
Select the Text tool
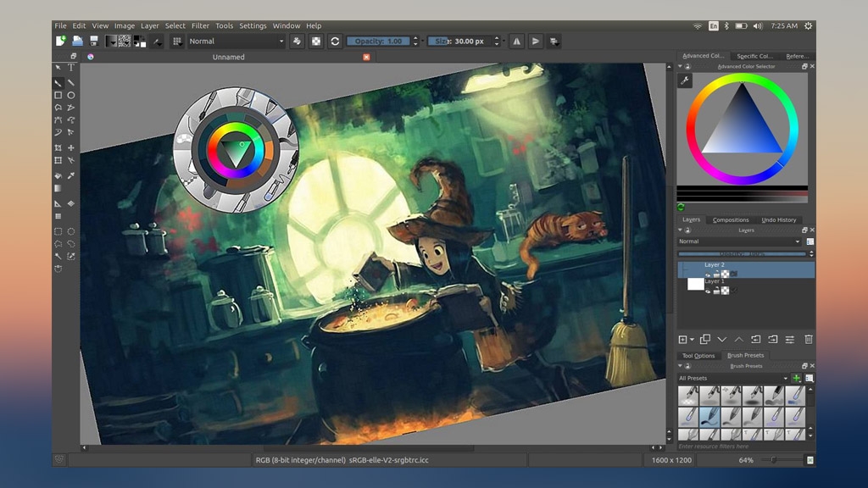coord(71,68)
